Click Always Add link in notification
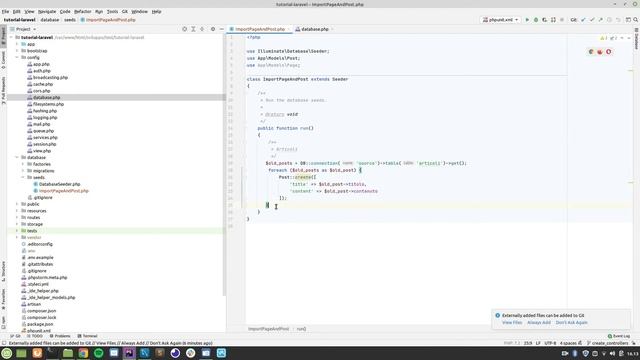 (x=539, y=322)
